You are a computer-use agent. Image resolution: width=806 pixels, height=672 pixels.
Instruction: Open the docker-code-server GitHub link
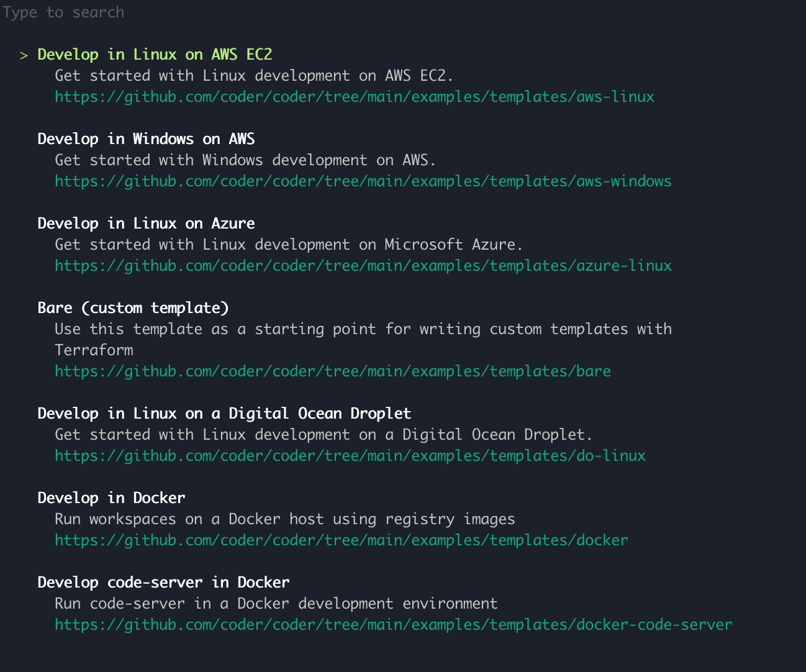(x=394, y=625)
